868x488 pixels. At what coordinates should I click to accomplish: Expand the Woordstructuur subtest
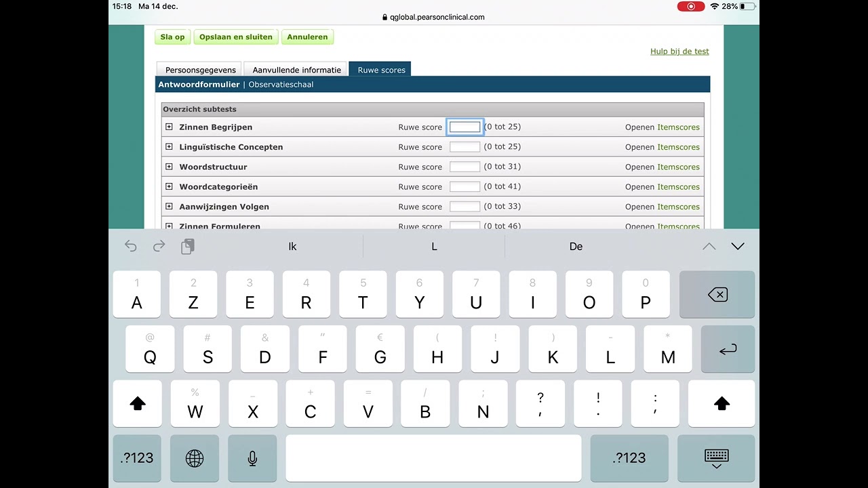click(x=169, y=166)
